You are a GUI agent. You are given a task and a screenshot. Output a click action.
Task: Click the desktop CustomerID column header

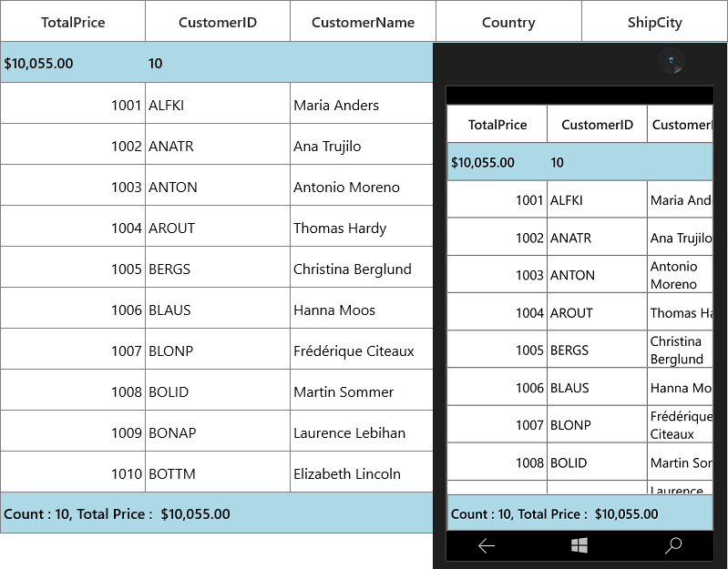[x=218, y=22]
